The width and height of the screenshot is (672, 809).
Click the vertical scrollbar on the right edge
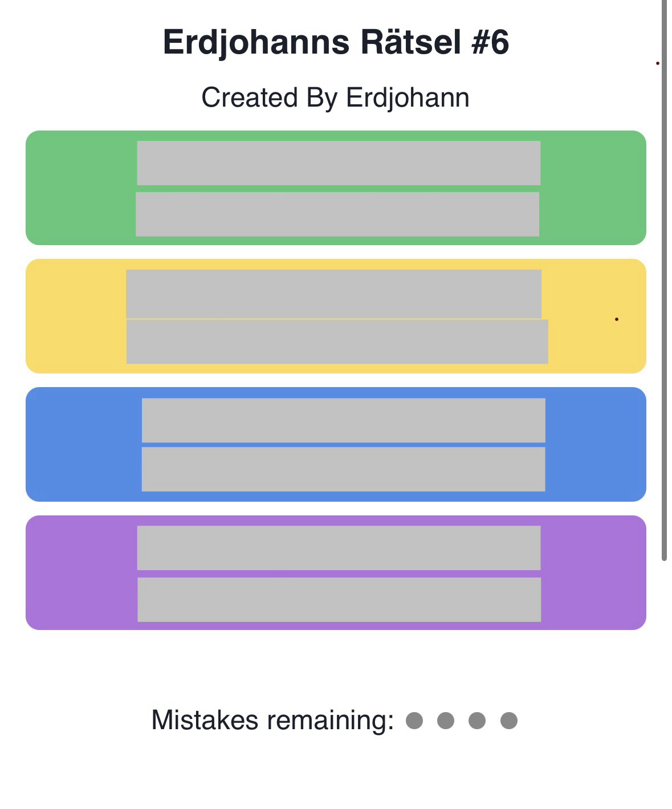click(x=664, y=279)
